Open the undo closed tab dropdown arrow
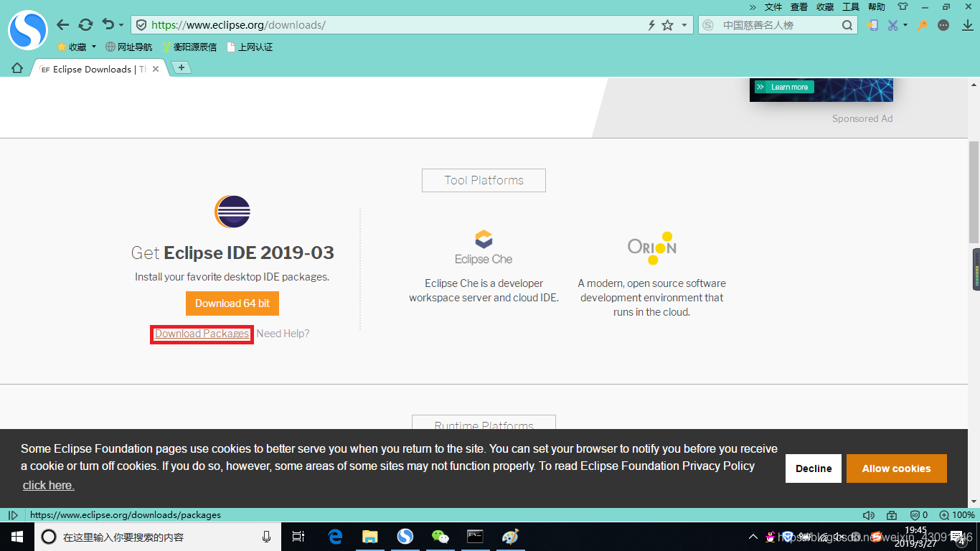 click(x=121, y=25)
